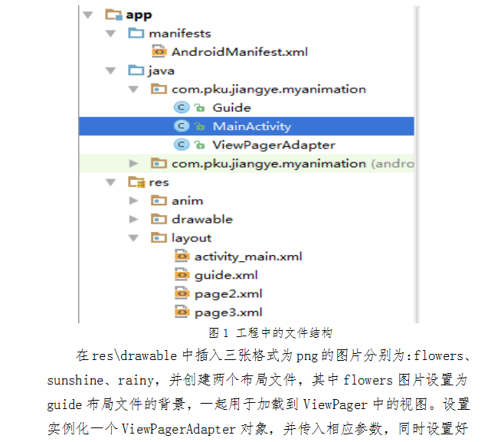Open guide.xml layout file
This screenshot has width=504, height=442.
coord(226,275)
